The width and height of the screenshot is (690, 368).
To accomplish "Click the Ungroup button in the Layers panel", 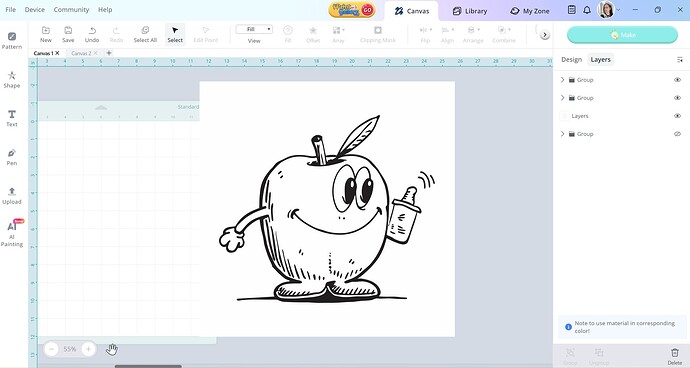I will tap(599, 356).
